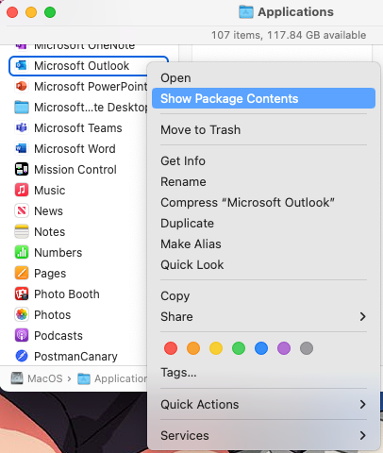Screen dimensions: 383x453
Task: Click the Microsoft PowerPoint app icon
Action: (22, 86)
